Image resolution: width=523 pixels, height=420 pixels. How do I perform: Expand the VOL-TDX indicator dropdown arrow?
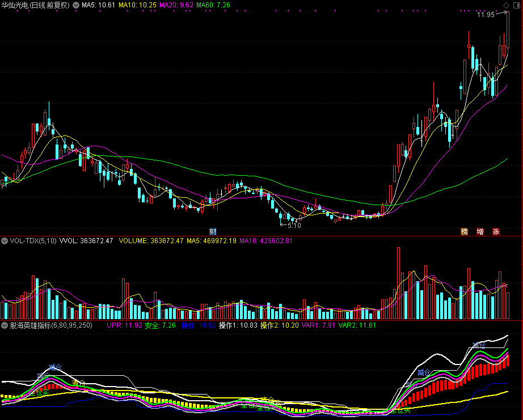pos(5,241)
